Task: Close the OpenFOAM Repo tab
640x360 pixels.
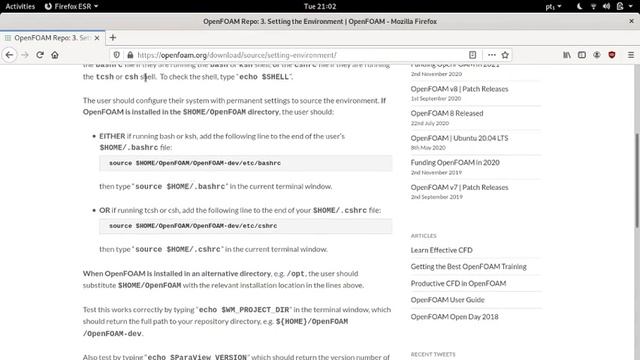Action: tap(97, 38)
